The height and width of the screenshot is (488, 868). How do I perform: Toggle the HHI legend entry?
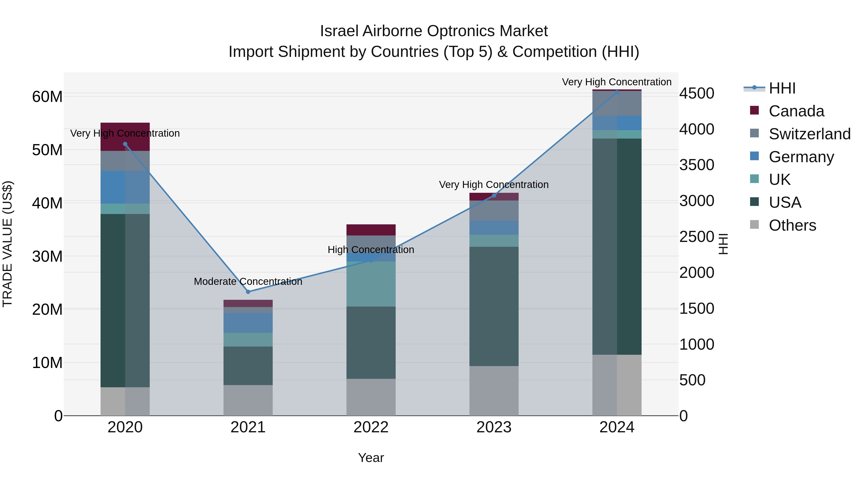click(770, 88)
